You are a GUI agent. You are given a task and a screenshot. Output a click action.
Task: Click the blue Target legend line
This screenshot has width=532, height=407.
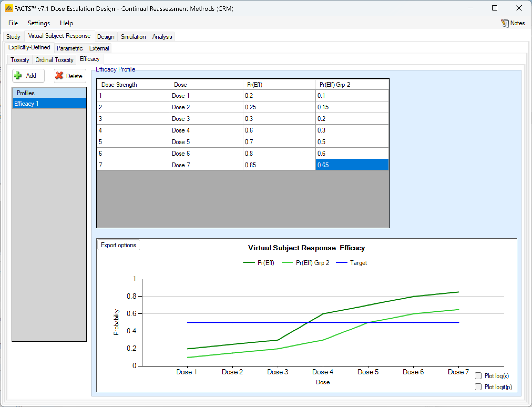341,263
